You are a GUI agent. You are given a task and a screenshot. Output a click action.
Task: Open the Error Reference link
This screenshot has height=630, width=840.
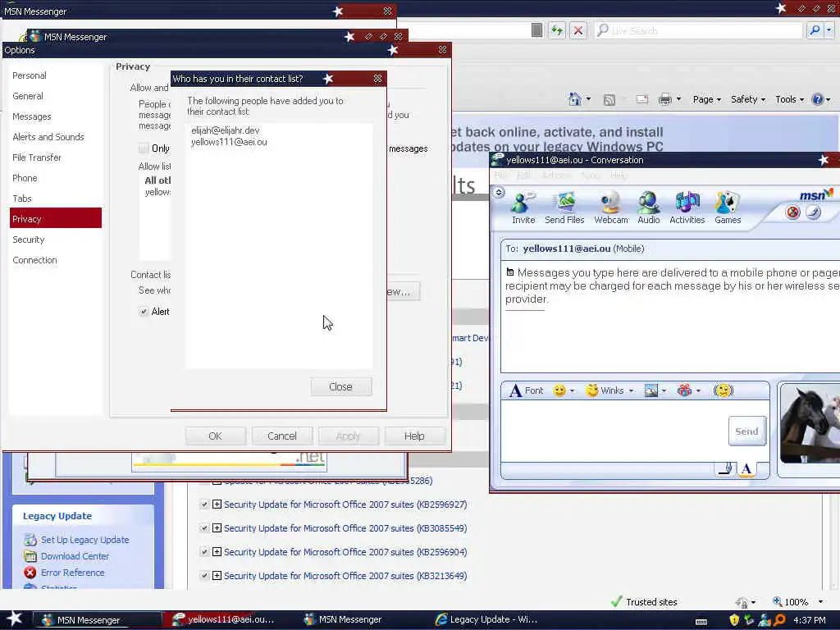[73, 573]
